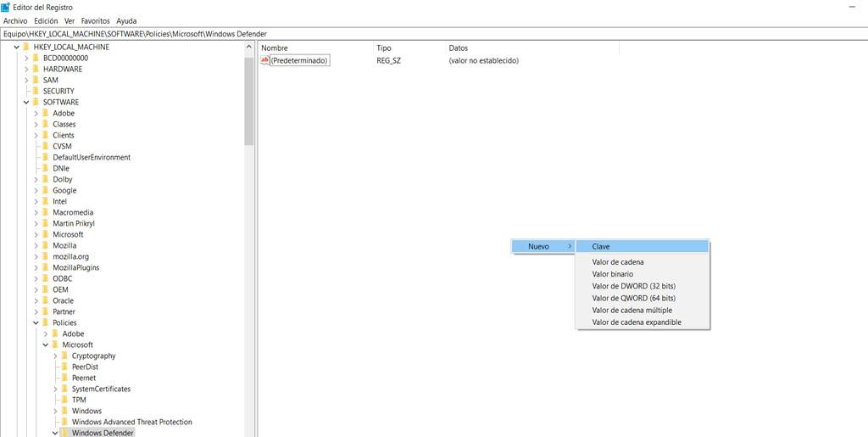Viewport: 868px width, 437px height.
Task: Open the Archivo menu
Action: point(15,20)
